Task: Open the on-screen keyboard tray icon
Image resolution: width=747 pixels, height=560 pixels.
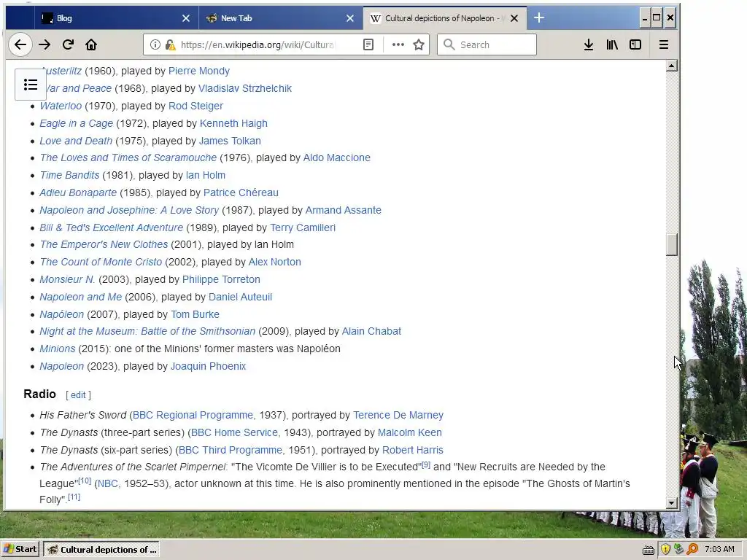Action: (649, 550)
